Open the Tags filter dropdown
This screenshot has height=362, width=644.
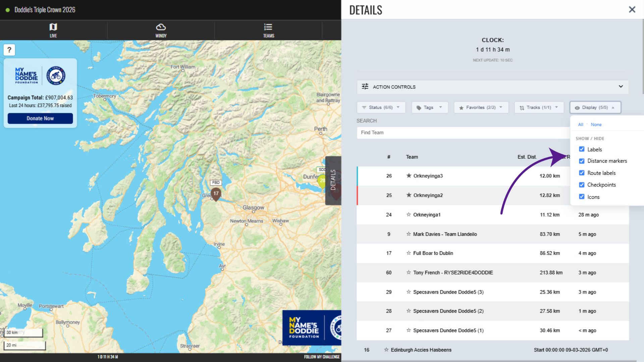click(x=429, y=108)
